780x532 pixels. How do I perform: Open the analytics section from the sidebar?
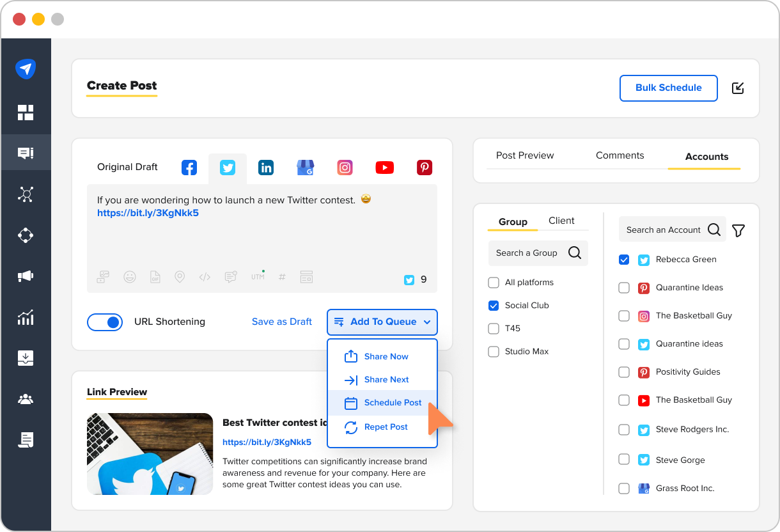coord(26,317)
